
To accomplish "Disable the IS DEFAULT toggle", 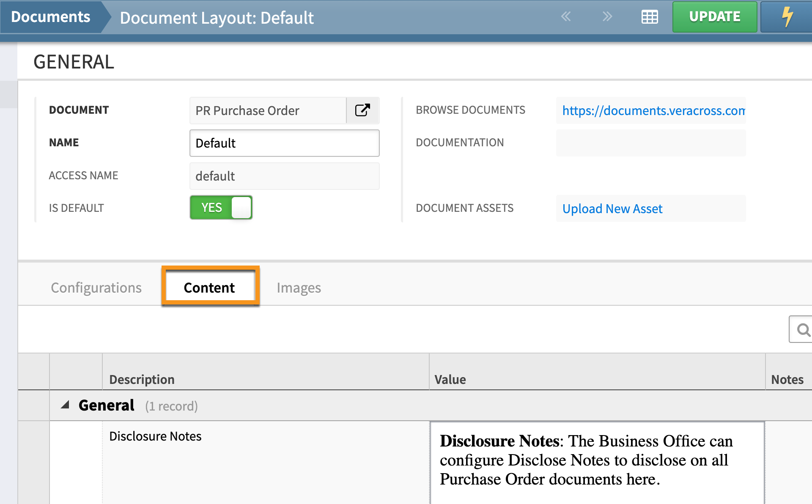I will [221, 207].
